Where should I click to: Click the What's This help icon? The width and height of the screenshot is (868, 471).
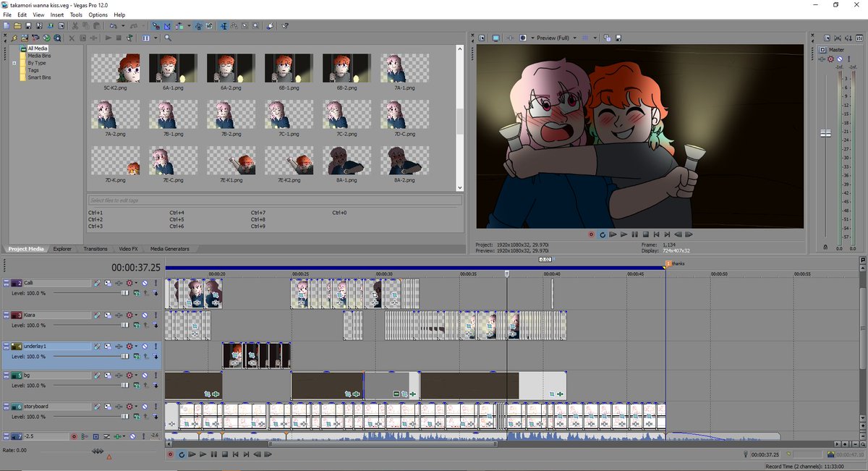click(x=284, y=25)
